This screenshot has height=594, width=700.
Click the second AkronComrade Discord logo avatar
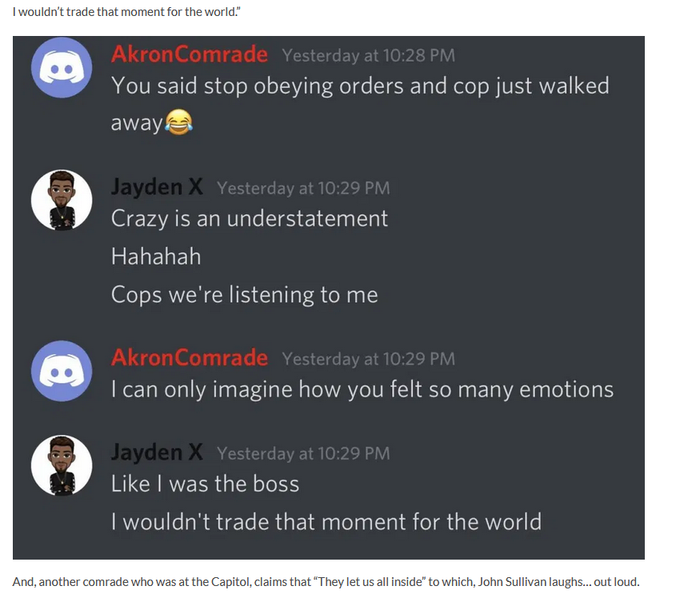[62, 371]
